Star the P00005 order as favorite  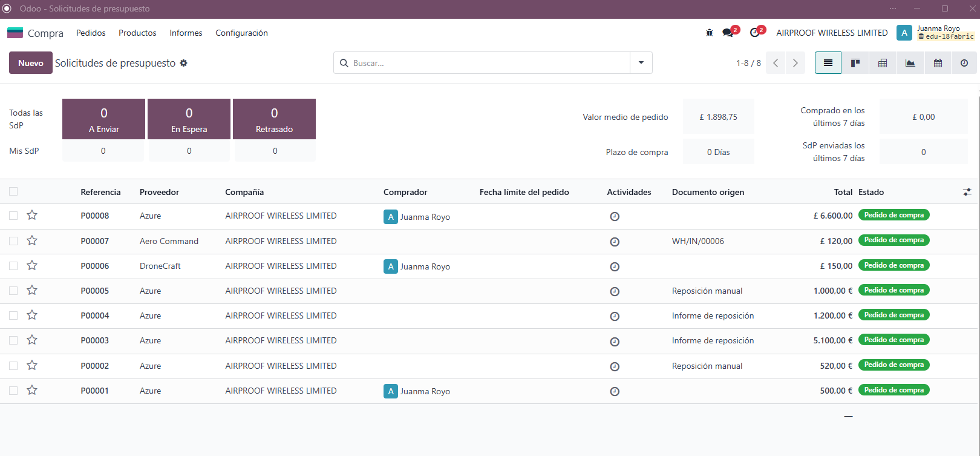click(x=32, y=290)
